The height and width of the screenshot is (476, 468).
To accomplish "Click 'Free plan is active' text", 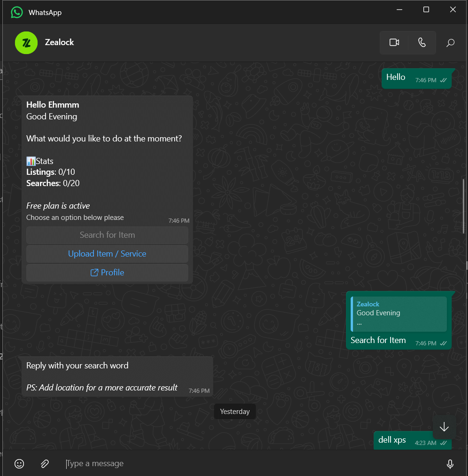I will click(58, 206).
